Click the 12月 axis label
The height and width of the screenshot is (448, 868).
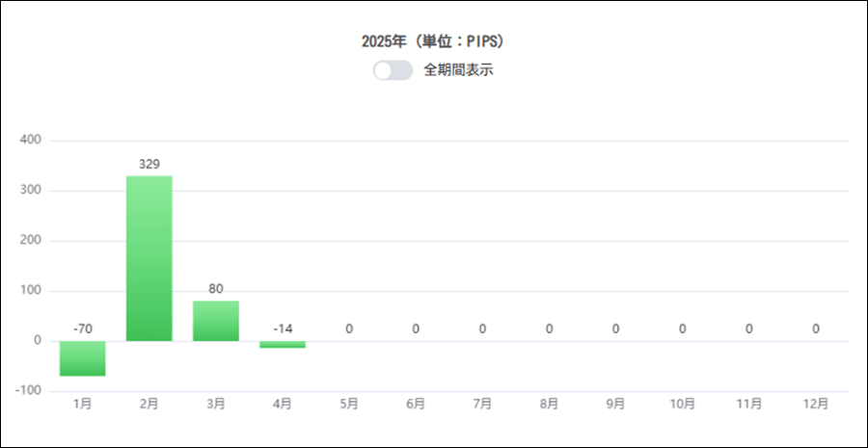point(815,405)
